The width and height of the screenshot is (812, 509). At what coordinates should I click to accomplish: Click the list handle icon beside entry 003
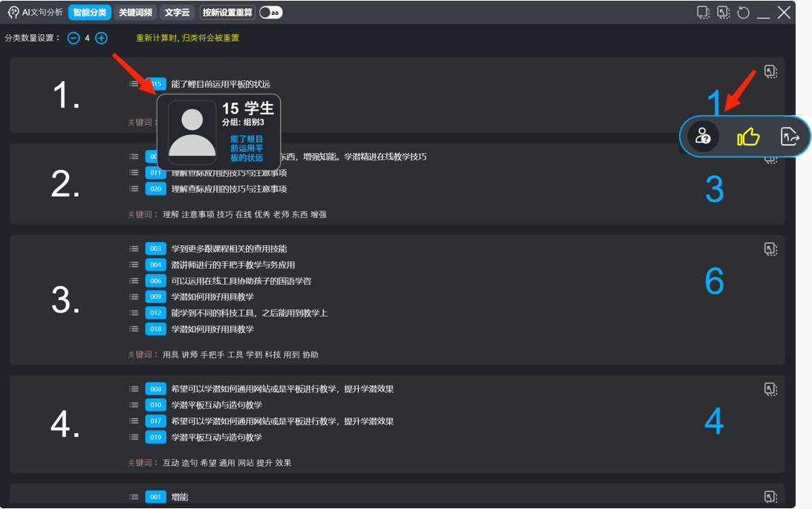point(134,249)
